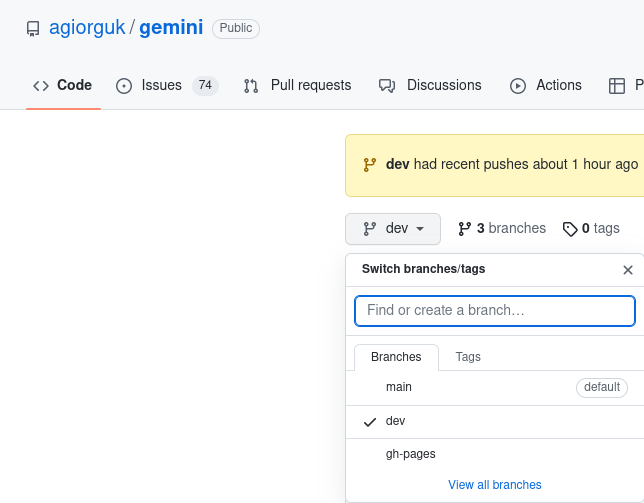Screen dimensions: 644x503
Task: Open the dev branch selector dropdown
Action: pyautogui.click(x=393, y=229)
